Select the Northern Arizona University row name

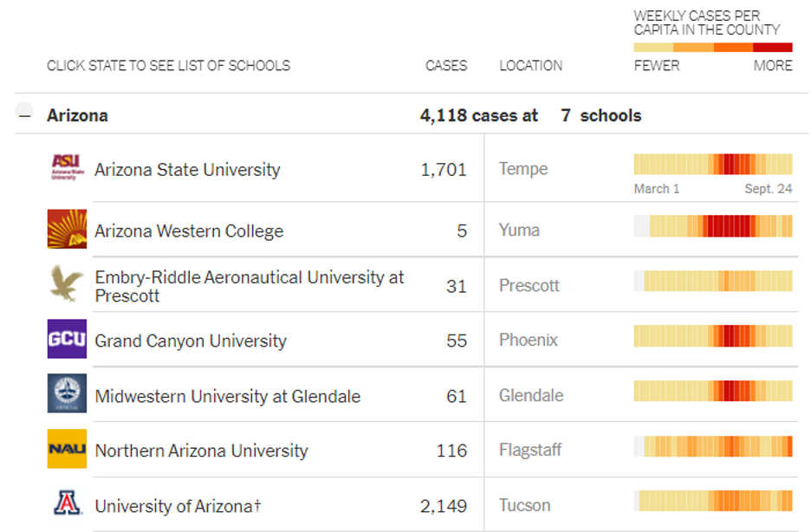(x=201, y=451)
